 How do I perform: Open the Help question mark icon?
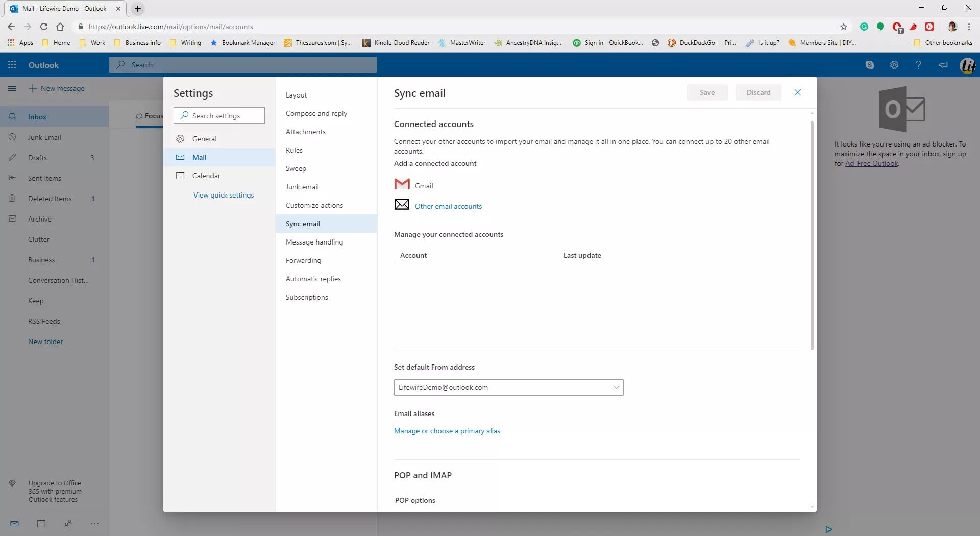[918, 65]
